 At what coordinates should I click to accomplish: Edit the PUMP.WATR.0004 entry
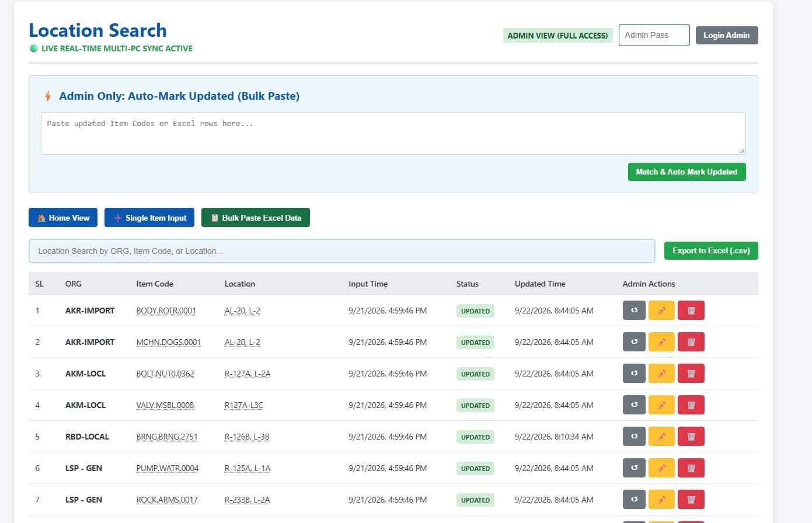pos(661,468)
